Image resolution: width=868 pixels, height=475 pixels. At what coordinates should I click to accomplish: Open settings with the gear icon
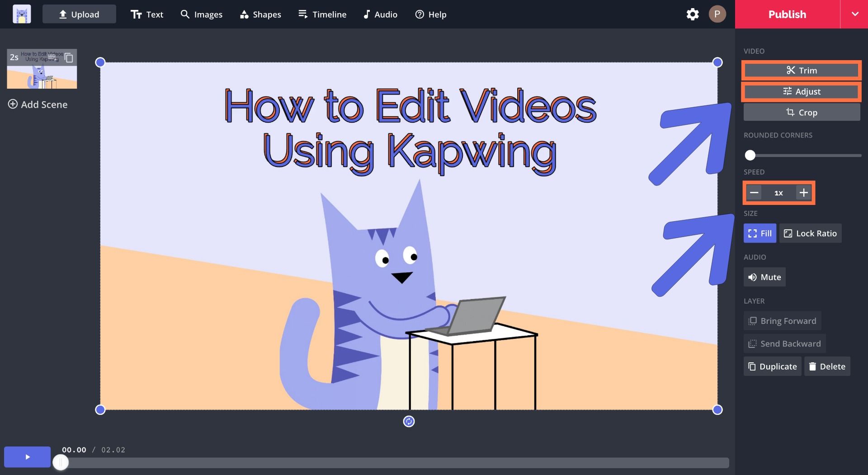click(692, 14)
